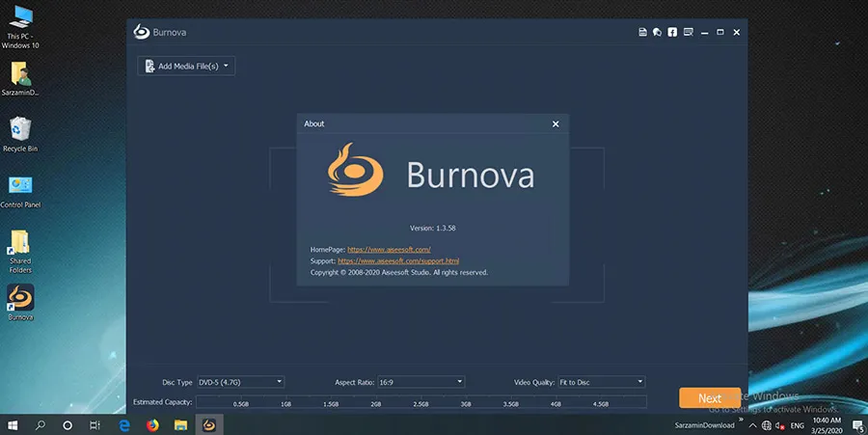Viewport: 868px width, 435px height.
Task: Open the clock 10:40 AM calendar
Action: point(827,425)
